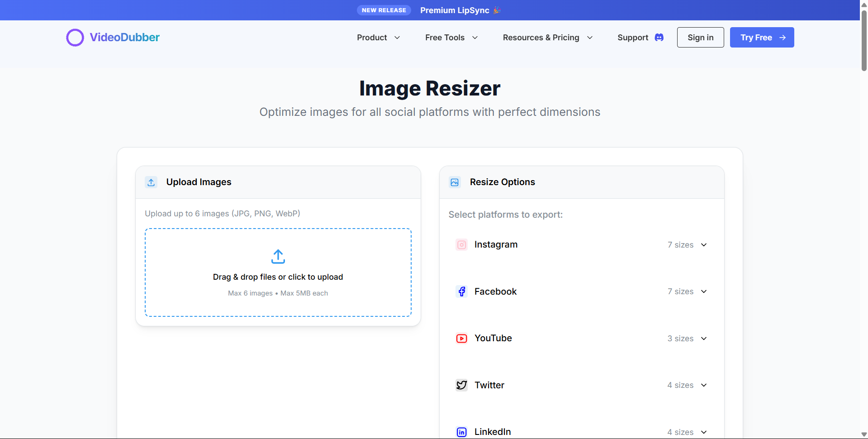
Task: Click the VideoDubber brand name link
Action: coord(124,38)
